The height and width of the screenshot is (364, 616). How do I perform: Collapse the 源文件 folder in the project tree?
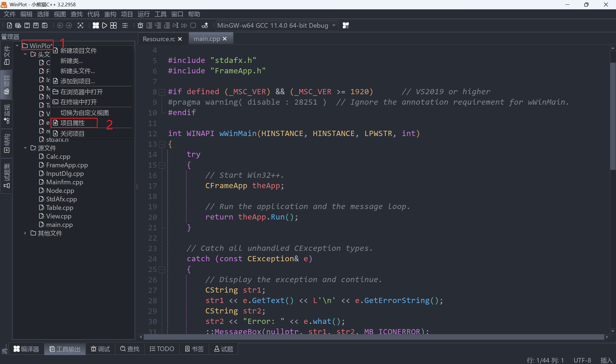click(x=25, y=148)
